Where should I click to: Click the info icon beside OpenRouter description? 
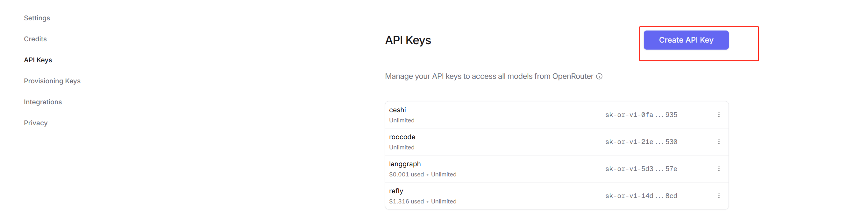coord(599,76)
